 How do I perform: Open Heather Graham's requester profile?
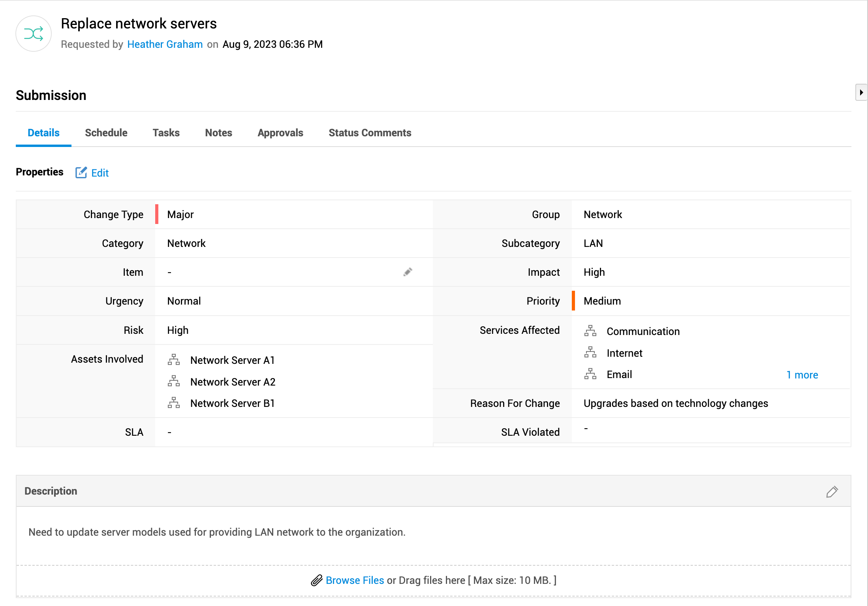(165, 44)
